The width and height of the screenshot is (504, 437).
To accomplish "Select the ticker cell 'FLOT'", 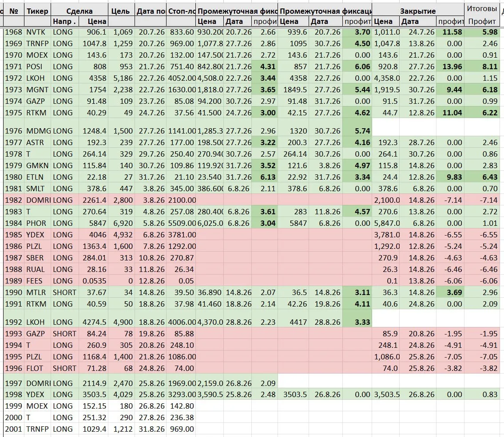I will pyautogui.click(x=37, y=369).
